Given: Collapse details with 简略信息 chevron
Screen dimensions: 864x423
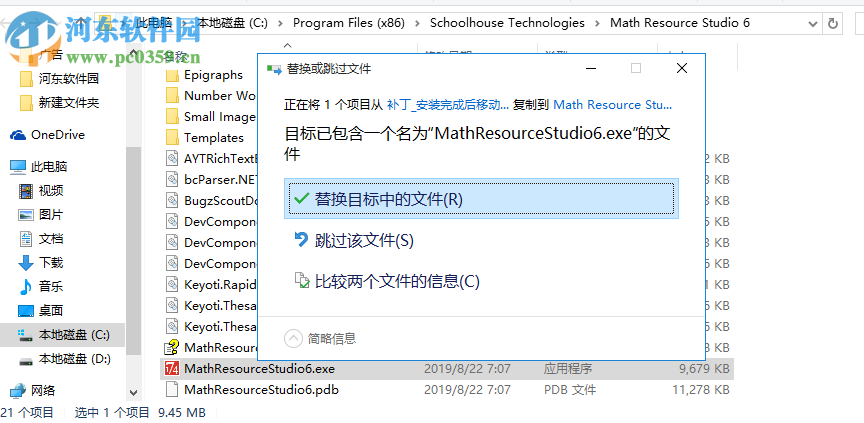Looking at the screenshot, I should (293, 338).
